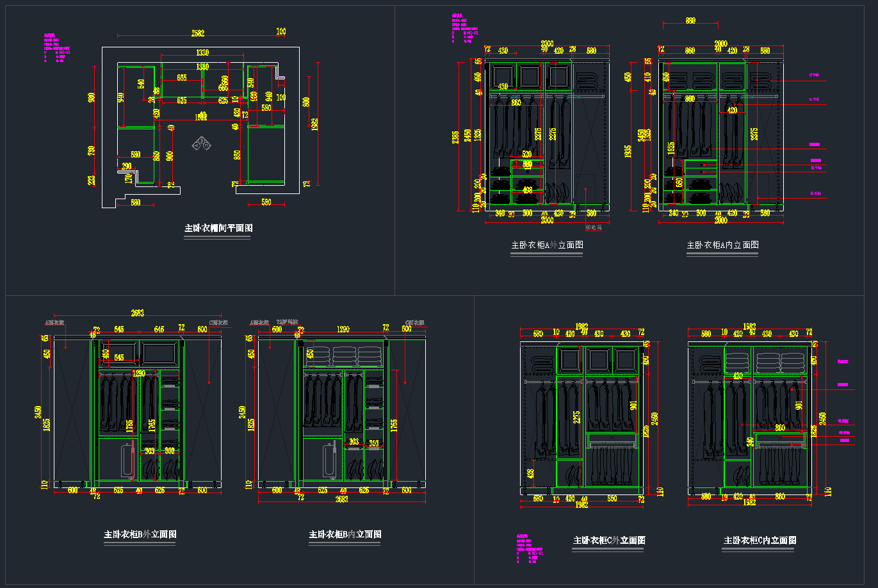Click the 2385 height dimension left of wardrobe A
This screenshot has width=878, height=588.
pyautogui.click(x=455, y=137)
